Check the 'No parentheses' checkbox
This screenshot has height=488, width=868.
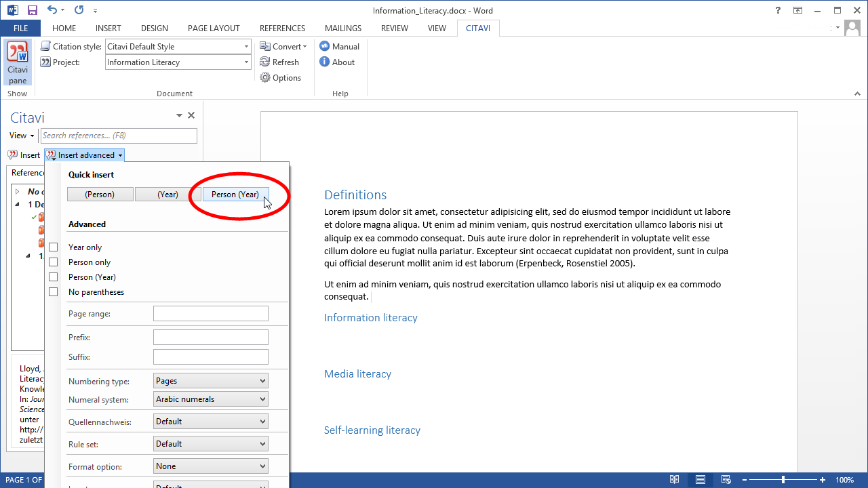coord(54,292)
